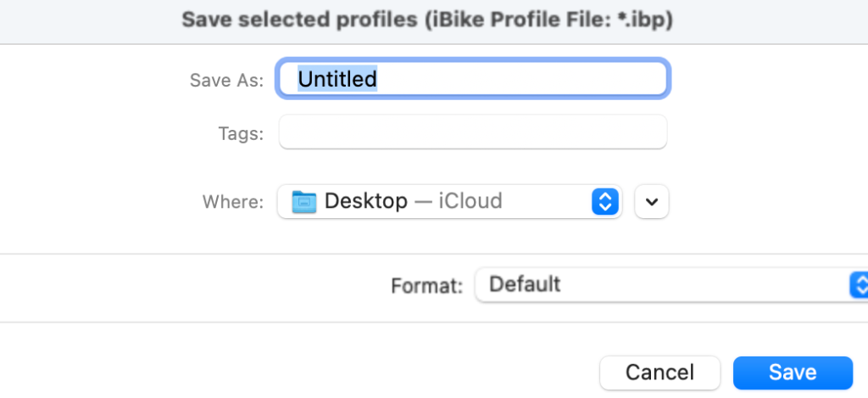Expand the dialog with the chevron-down button
This screenshot has width=868, height=398.
click(x=652, y=202)
